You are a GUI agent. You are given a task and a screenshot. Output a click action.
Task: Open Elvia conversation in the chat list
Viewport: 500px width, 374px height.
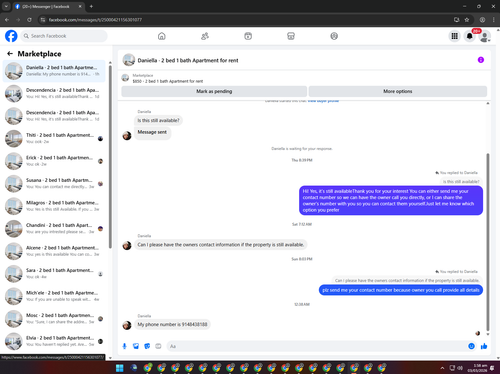54,341
